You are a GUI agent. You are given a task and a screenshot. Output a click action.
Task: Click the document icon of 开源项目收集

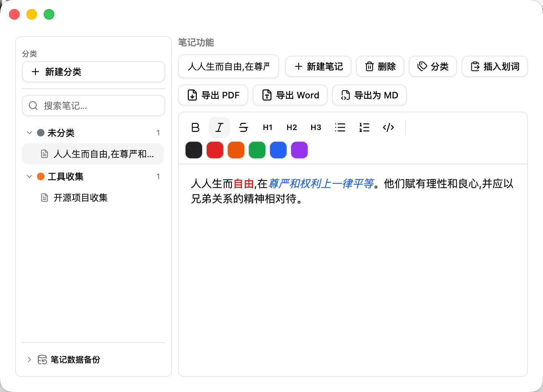[44, 198]
